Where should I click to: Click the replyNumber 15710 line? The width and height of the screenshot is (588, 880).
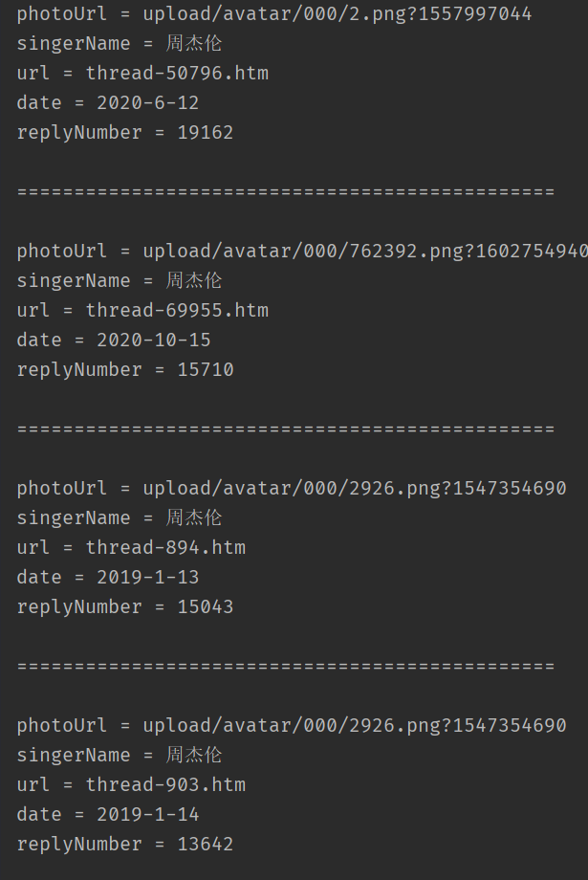125,369
